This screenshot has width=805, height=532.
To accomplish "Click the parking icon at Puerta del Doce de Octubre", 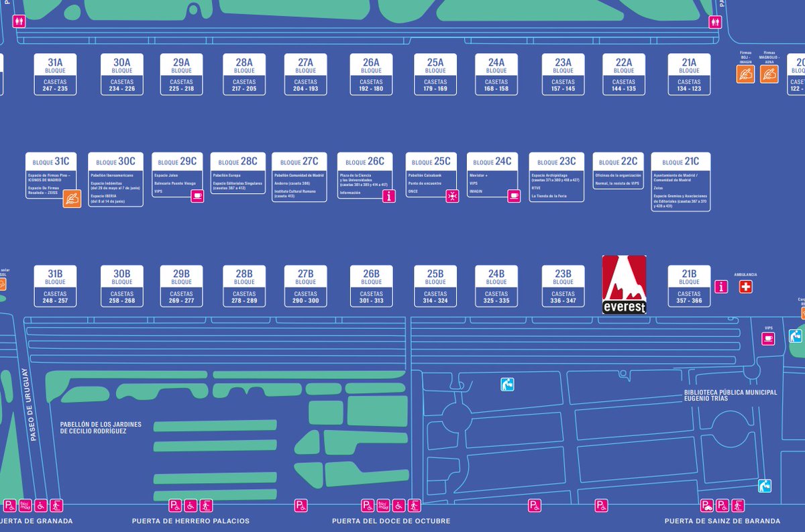I will pos(367,505).
